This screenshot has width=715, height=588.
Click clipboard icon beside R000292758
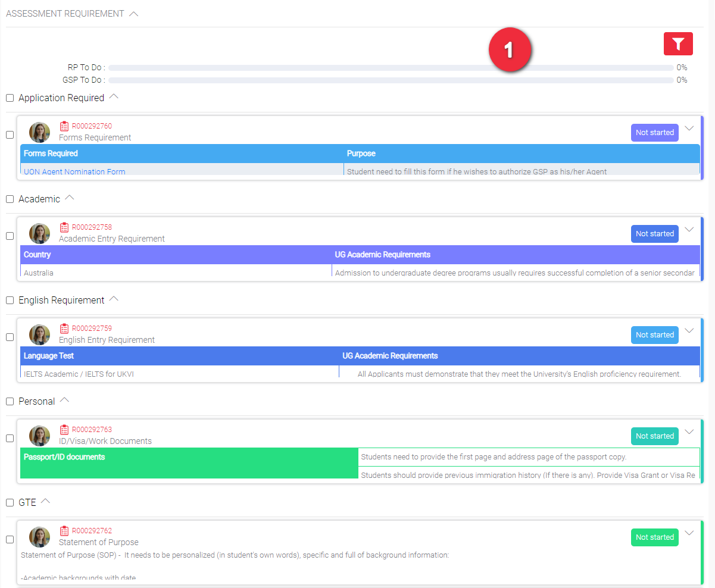coord(64,227)
